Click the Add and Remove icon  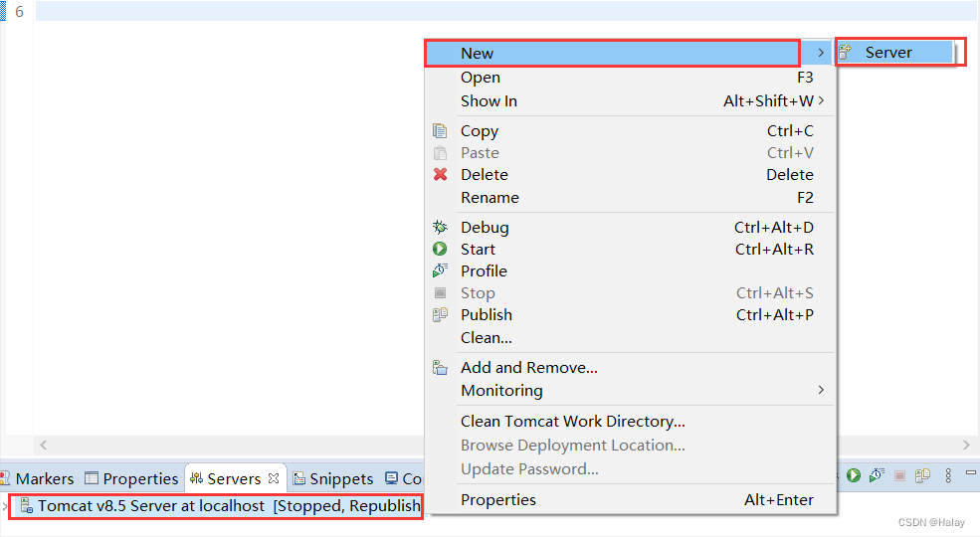tap(440, 368)
